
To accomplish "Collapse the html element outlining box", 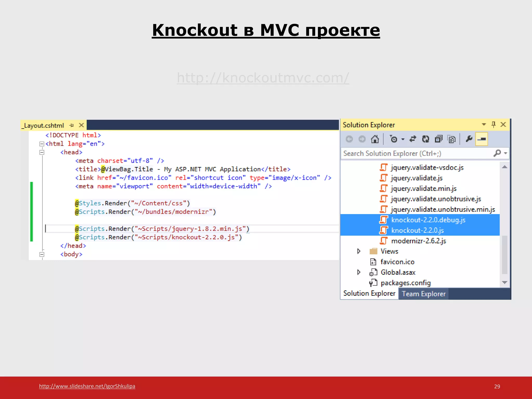I will [42, 144].
